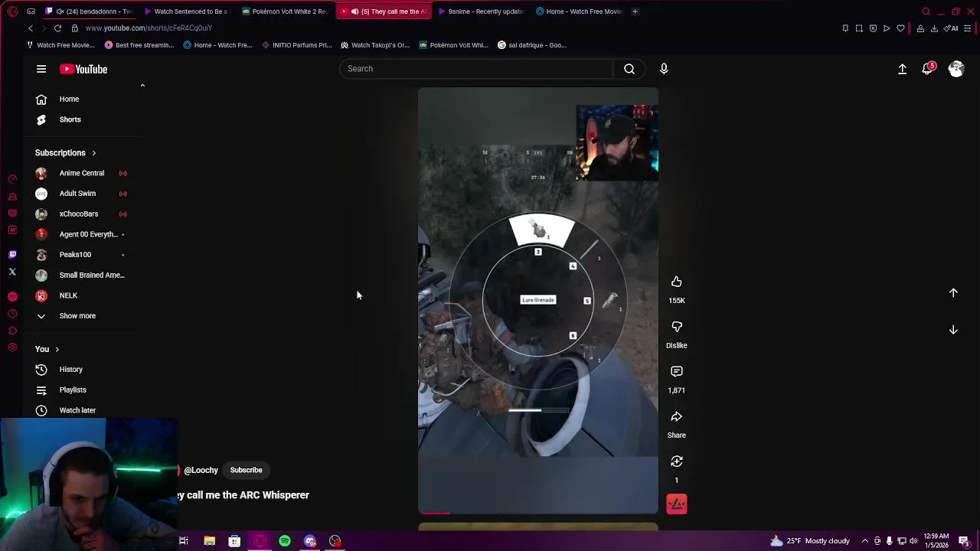
Task: Open the taskbar weather widget
Action: click(810, 541)
